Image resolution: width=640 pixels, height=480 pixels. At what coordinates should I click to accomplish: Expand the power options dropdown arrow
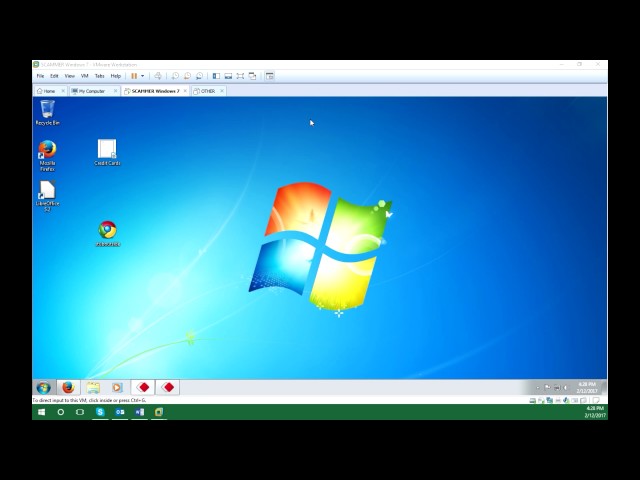(x=142, y=76)
